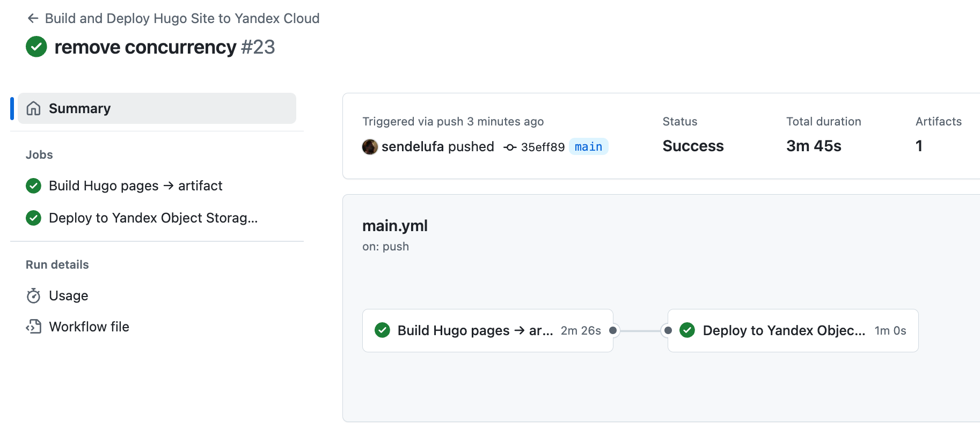Click the back arrow beside workflow name
980x429 pixels.
pos(33,18)
